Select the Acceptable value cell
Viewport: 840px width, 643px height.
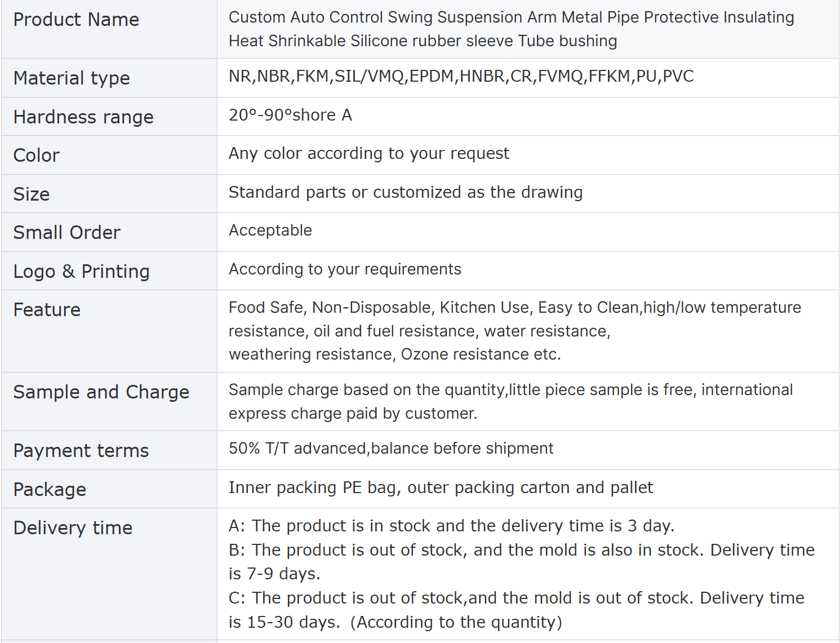[528, 232]
